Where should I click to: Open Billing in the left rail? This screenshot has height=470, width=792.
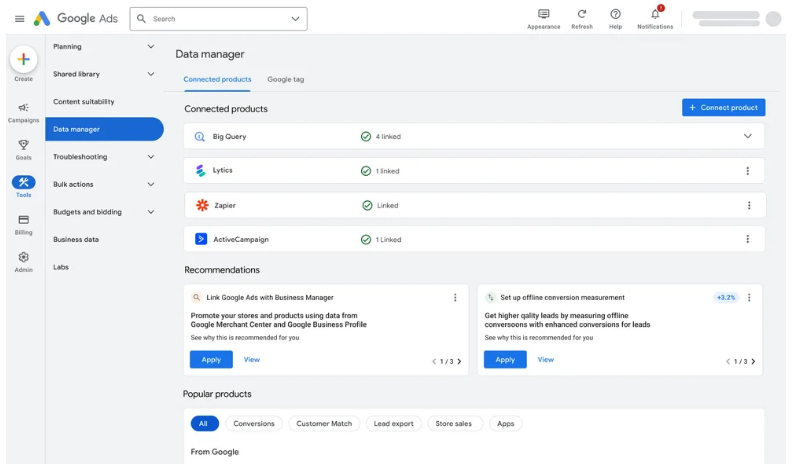24,220
